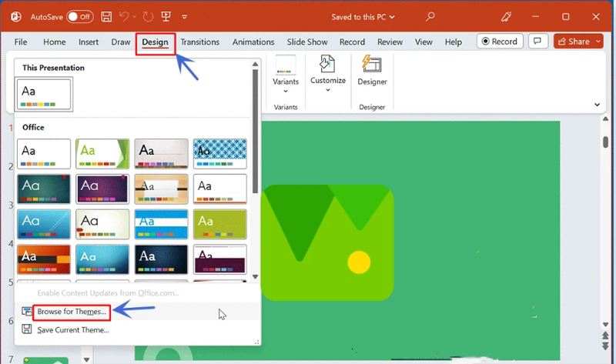
Task: Switch to the Draw tab
Action: (x=121, y=42)
